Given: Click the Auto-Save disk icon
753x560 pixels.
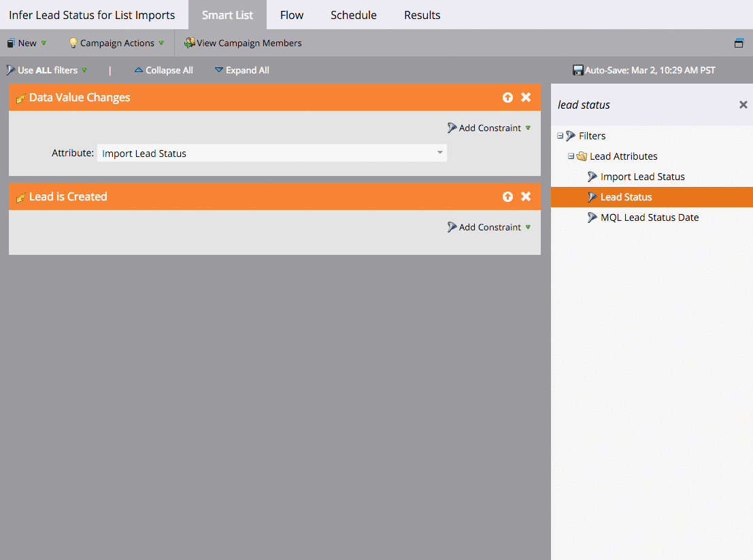Looking at the screenshot, I should point(578,69).
